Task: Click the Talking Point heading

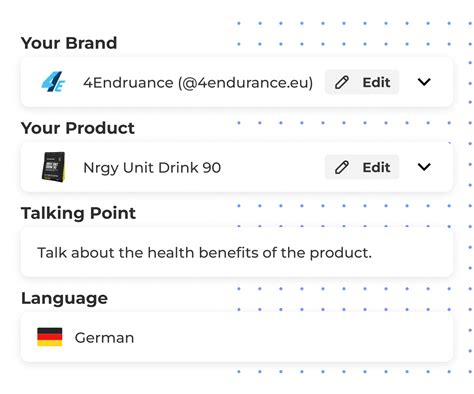Action: point(78,213)
